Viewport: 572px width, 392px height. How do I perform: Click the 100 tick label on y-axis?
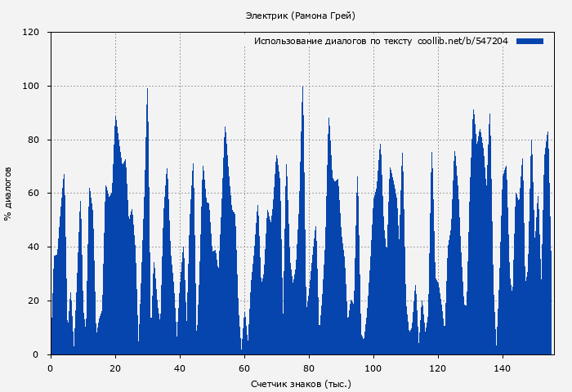(x=31, y=87)
